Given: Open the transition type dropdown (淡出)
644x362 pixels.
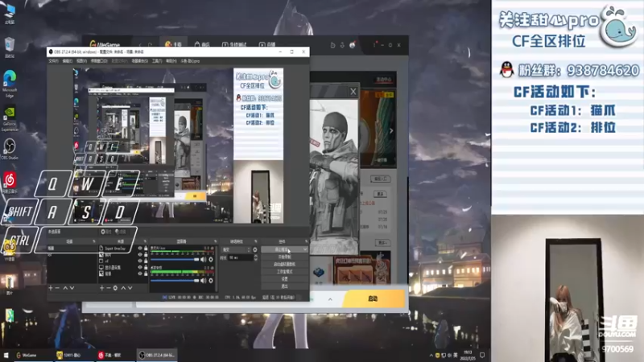Looking at the screenshot, I should point(236,249).
